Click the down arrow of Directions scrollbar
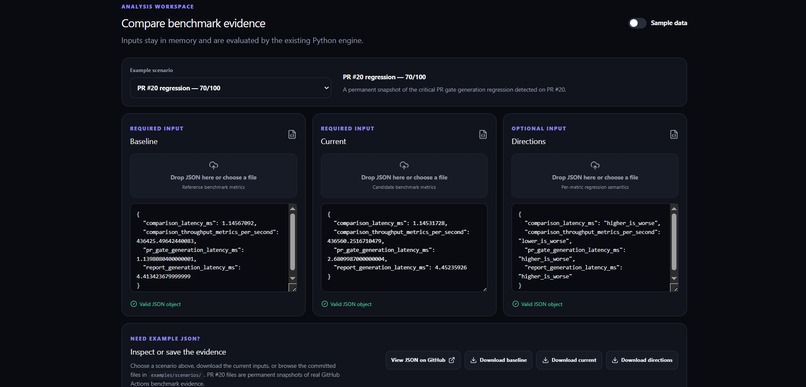This screenshot has height=387, width=806. pyautogui.click(x=674, y=278)
